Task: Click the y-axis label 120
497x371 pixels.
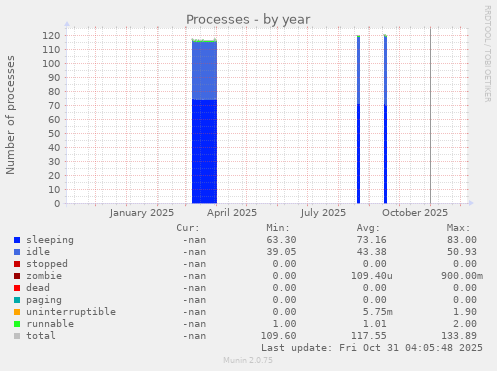Action: tap(51, 36)
